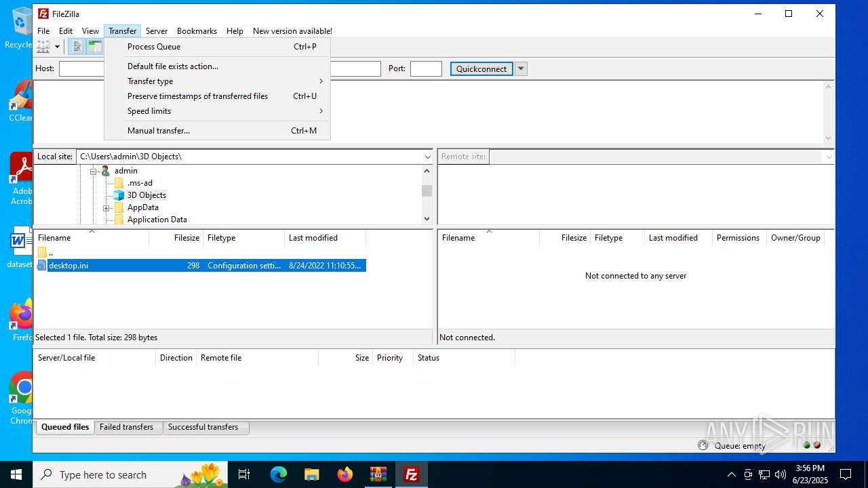Select desktop.ini file row
Viewport: 868px width, 488px height.
pyautogui.click(x=200, y=266)
